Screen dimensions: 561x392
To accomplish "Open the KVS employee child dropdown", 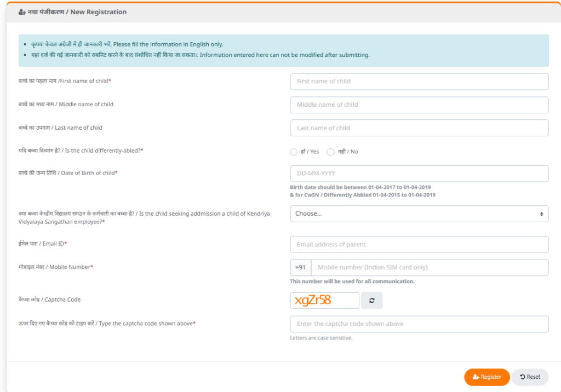I will click(419, 214).
